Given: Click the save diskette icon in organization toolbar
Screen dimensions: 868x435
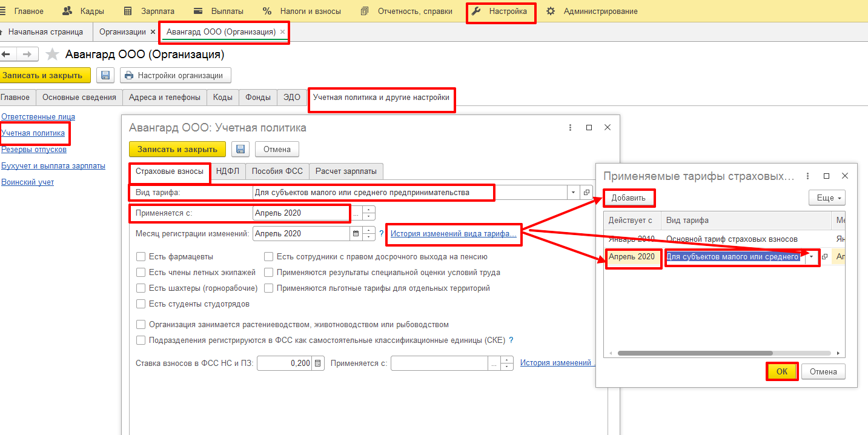Looking at the screenshot, I should [105, 75].
